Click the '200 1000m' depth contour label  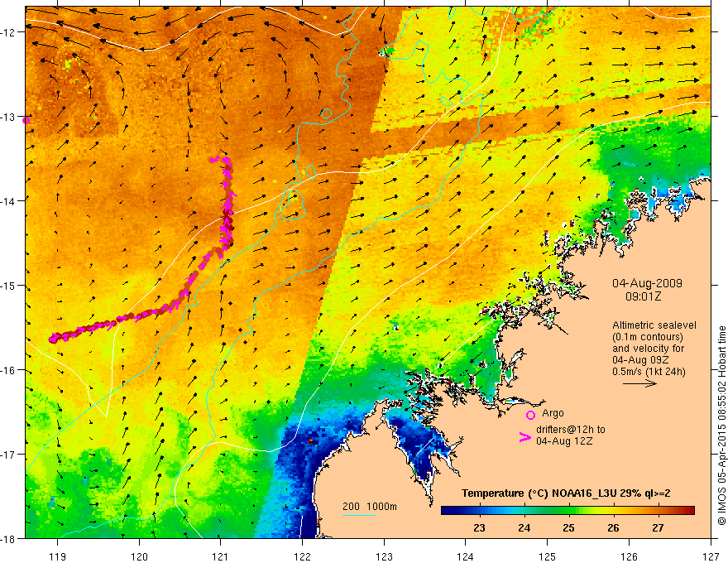coord(370,507)
